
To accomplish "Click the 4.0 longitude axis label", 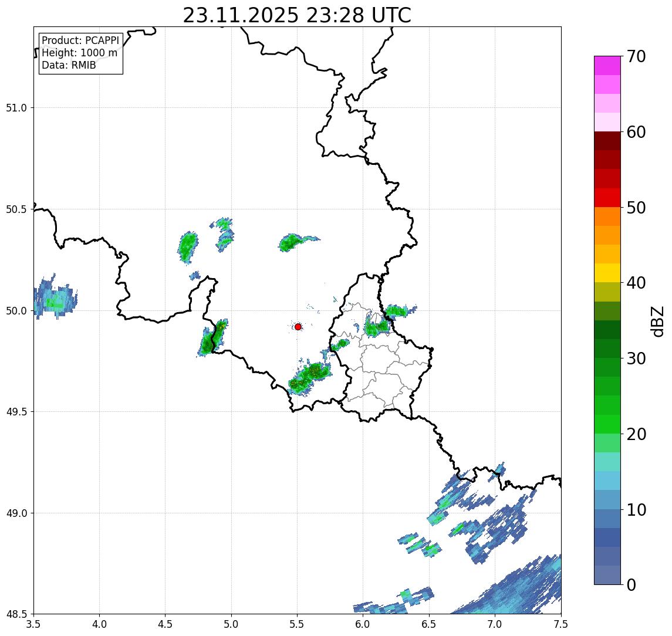I will click(99, 624).
